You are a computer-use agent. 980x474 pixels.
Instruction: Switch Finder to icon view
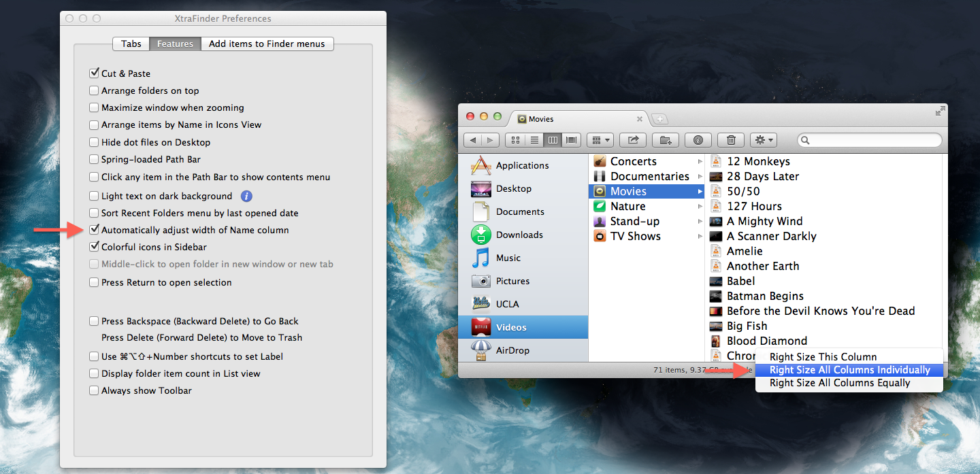pyautogui.click(x=515, y=140)
